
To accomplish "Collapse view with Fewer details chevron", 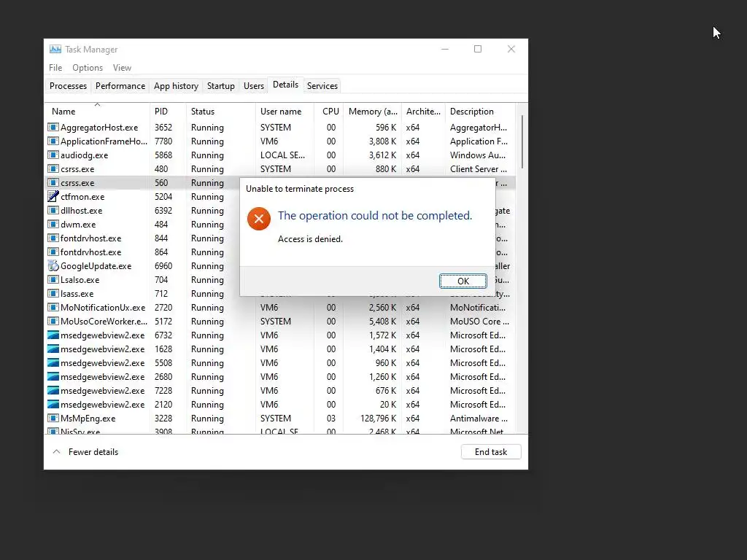I will (x=56, y=451).
